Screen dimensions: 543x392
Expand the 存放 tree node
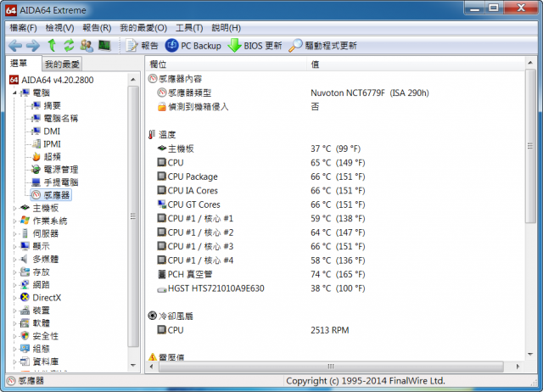[14, 272]
